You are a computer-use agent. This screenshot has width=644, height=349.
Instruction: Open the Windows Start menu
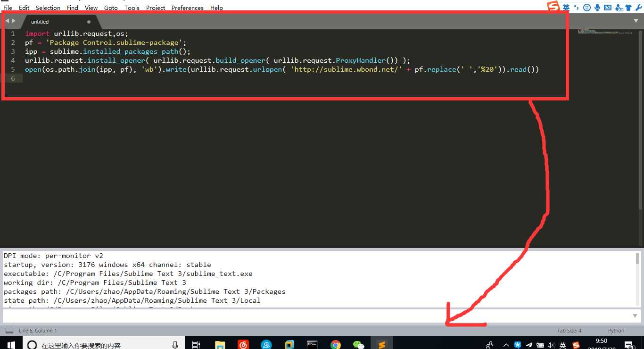click(x=11, y=345)
